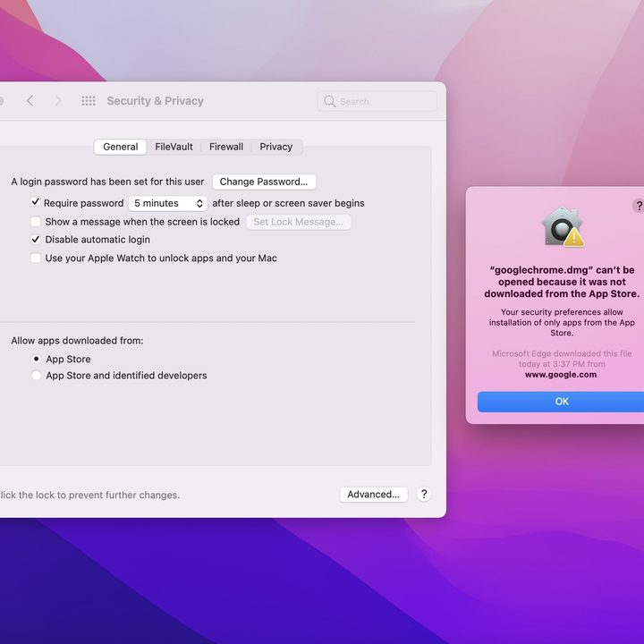Open the Privacy tab
Viewport: 644px width, 644px height.
(x=276, y=147)
